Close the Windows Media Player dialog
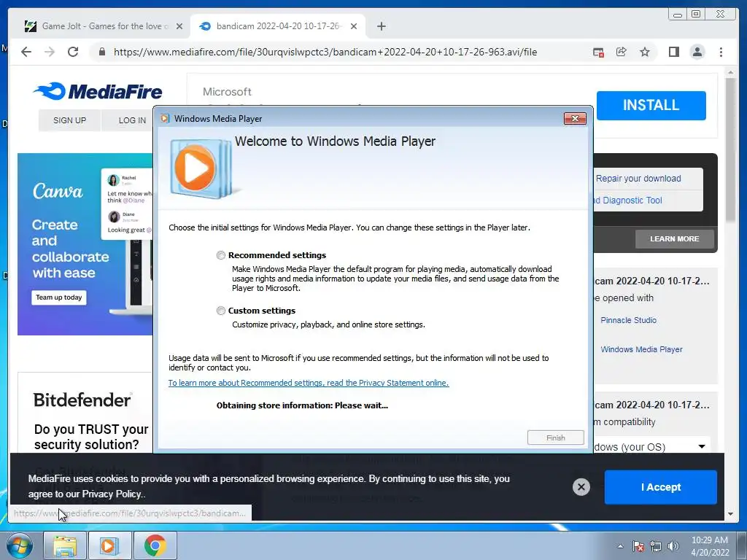The height and width of the screenshot is (560, 747). click(575, 119)
